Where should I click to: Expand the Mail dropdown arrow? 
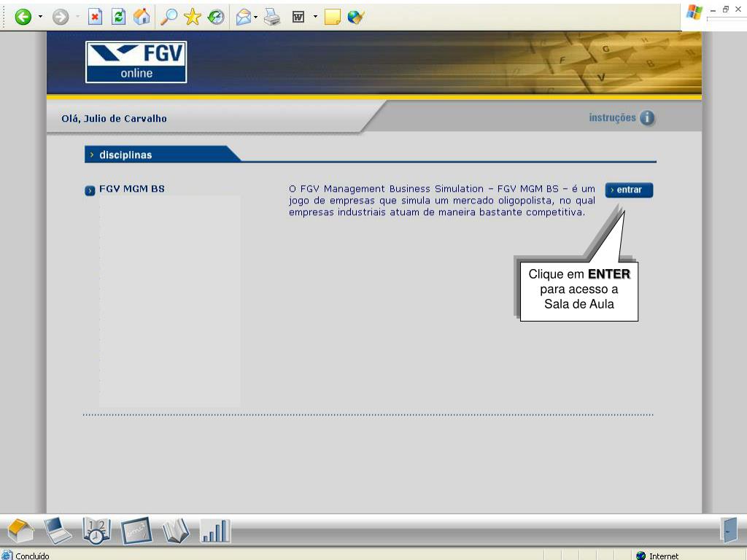click(256, 17)
